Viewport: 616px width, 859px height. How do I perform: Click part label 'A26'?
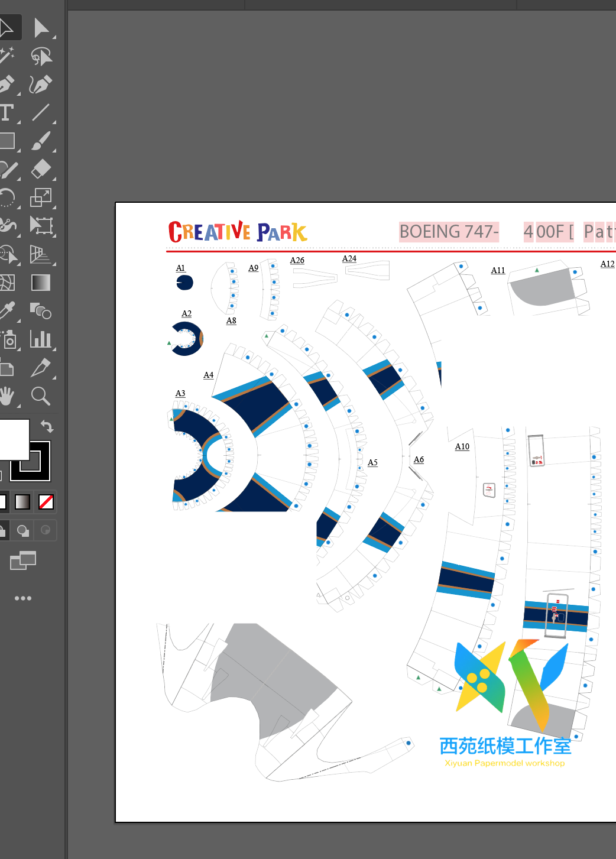(x=297, y=260)
